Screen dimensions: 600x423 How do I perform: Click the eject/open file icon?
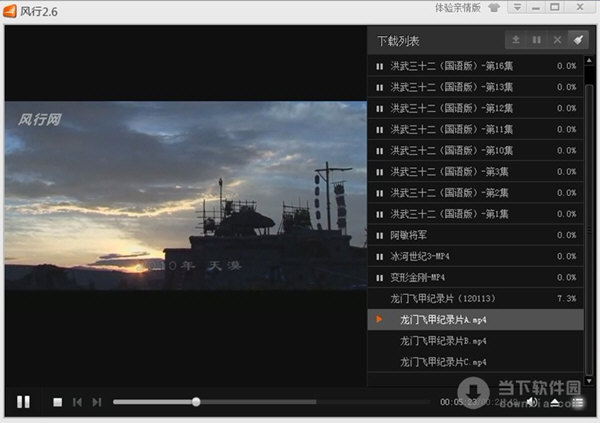click(x=555, y=403)
